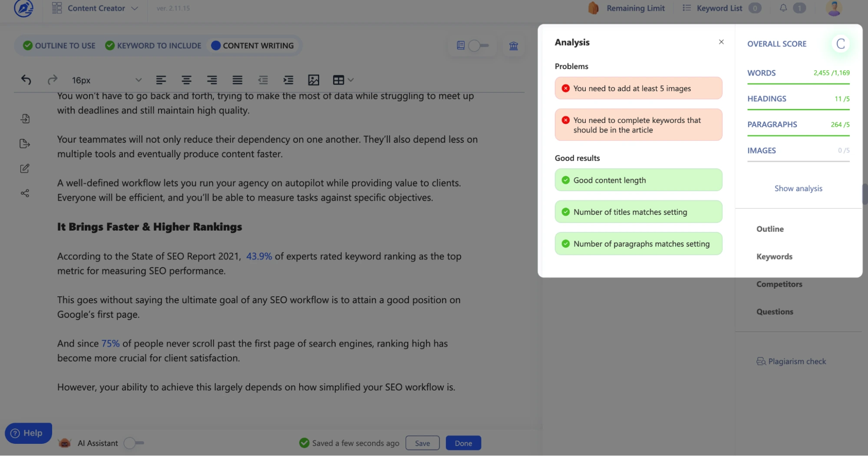Toggle the AI Assistant switch

134,443
